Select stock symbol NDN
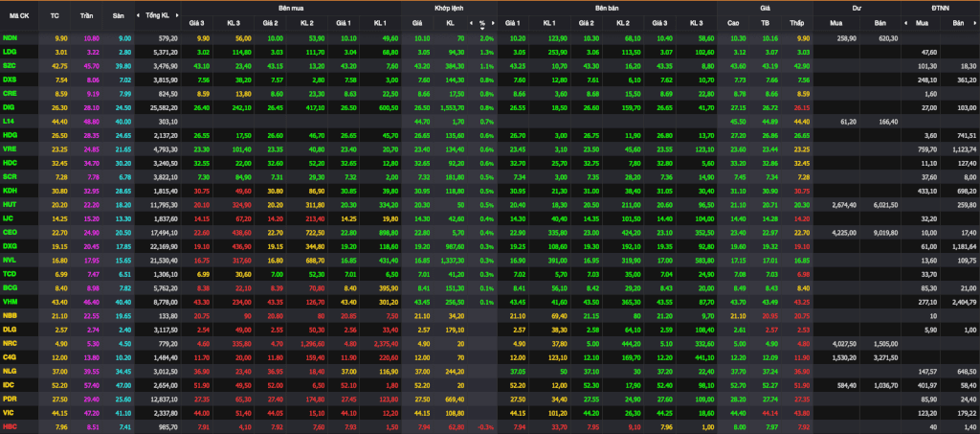Image resolution: width=980 pixels, height=434 pixels. tap(10, 38)
